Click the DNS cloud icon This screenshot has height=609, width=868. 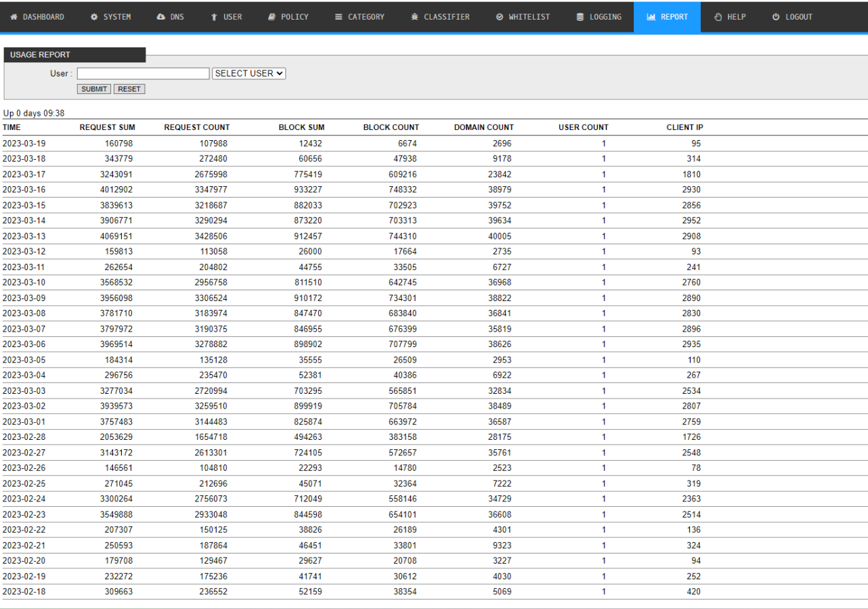(x=160, y=17)
